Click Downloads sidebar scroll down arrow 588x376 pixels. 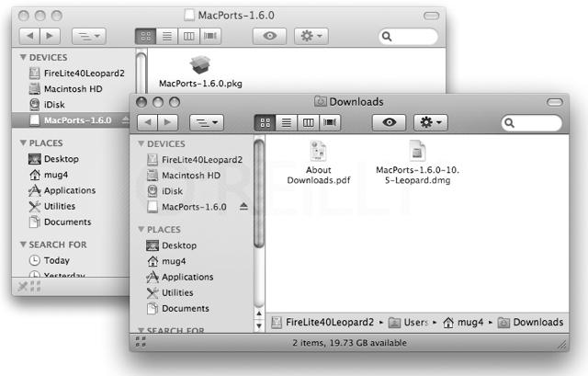click(259, 325)
